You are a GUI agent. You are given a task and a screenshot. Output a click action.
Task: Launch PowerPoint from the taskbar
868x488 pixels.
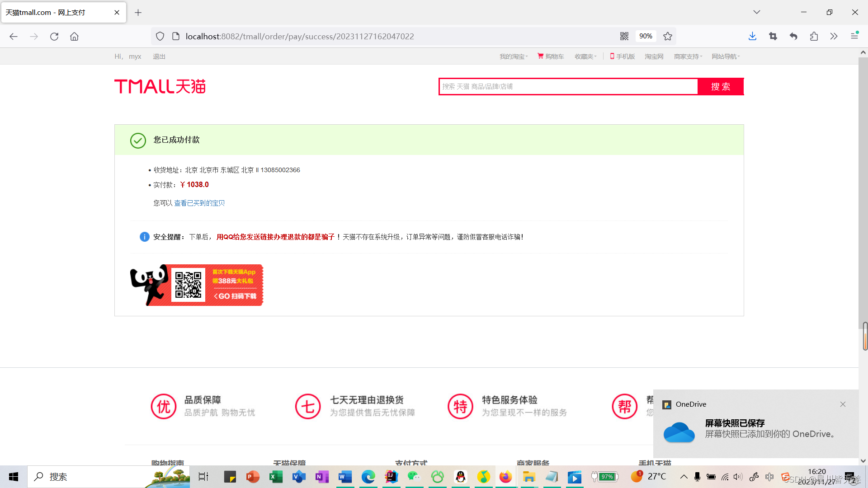[x=253, y=477]
